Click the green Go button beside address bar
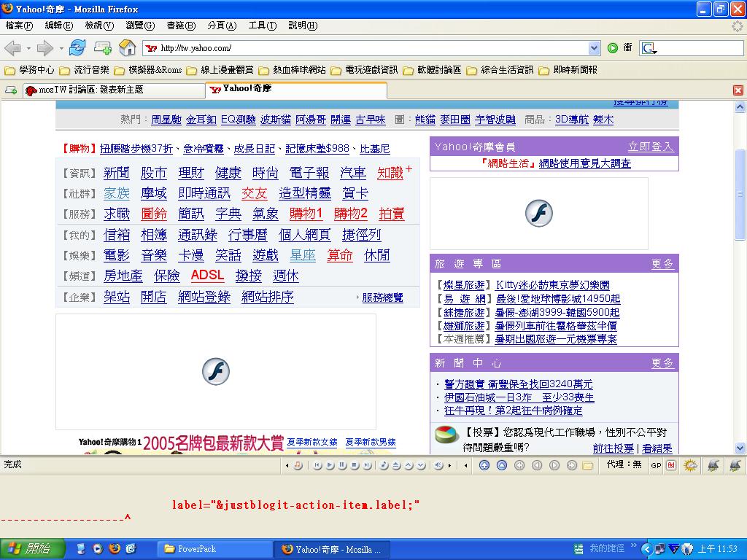This screenshot has width=747, height=560. [x=614, y=48]
